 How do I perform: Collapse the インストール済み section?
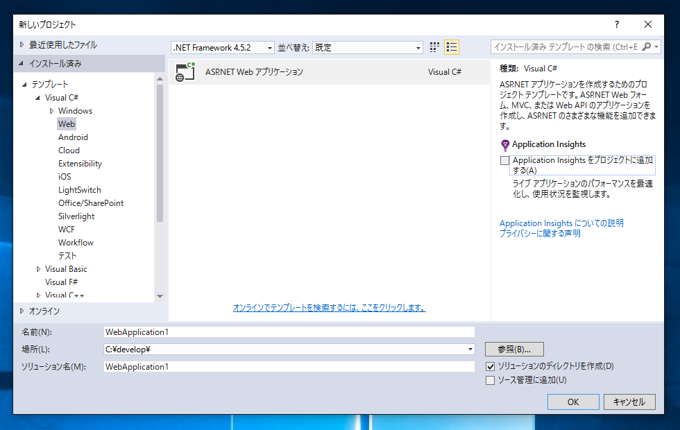(21, 64)
